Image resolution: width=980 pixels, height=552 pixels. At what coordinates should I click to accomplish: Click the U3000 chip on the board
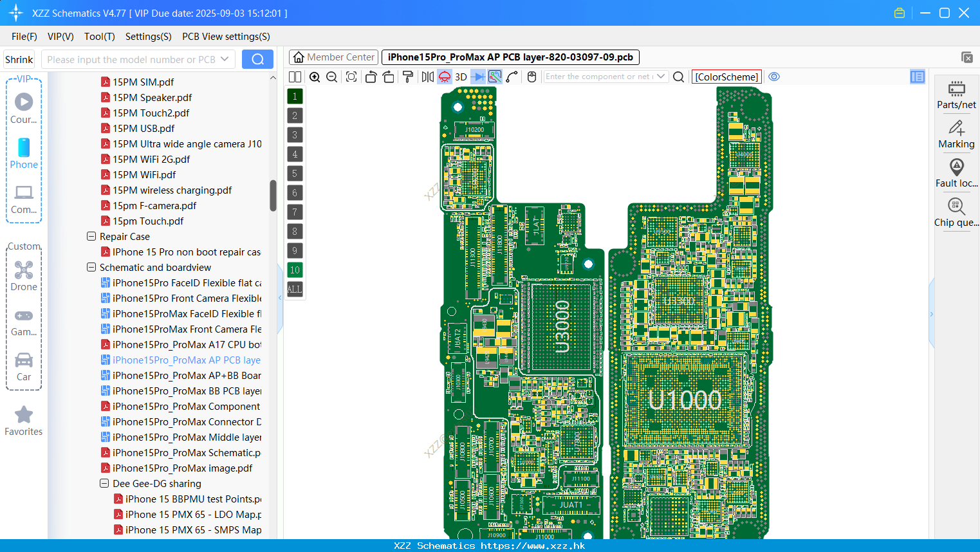point(562,327)
